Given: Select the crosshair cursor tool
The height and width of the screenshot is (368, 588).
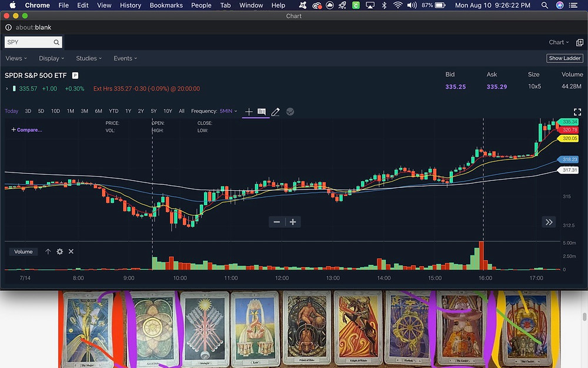Looking at the screenshot, I should (249, 111).
